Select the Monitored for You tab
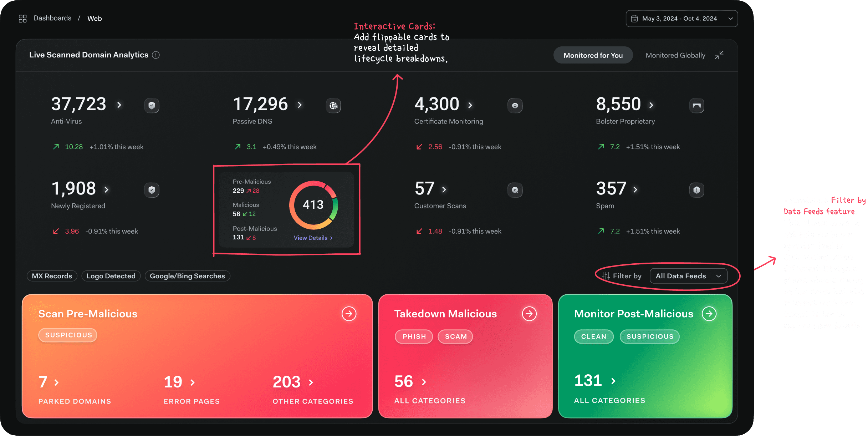 tap(593, 55)
